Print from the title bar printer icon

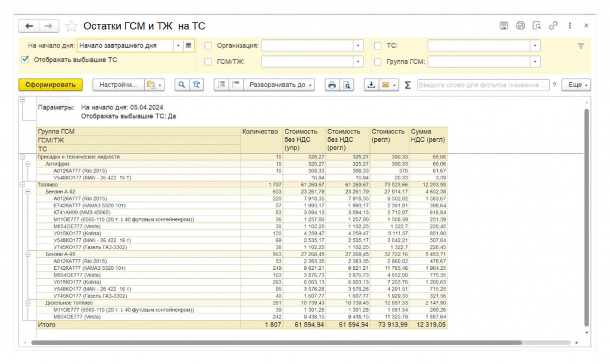[x=520, y=26]
